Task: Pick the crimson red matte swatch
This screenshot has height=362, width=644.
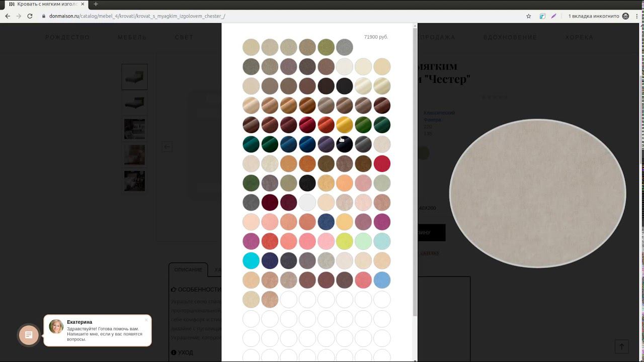Action: tap(382, 163)
